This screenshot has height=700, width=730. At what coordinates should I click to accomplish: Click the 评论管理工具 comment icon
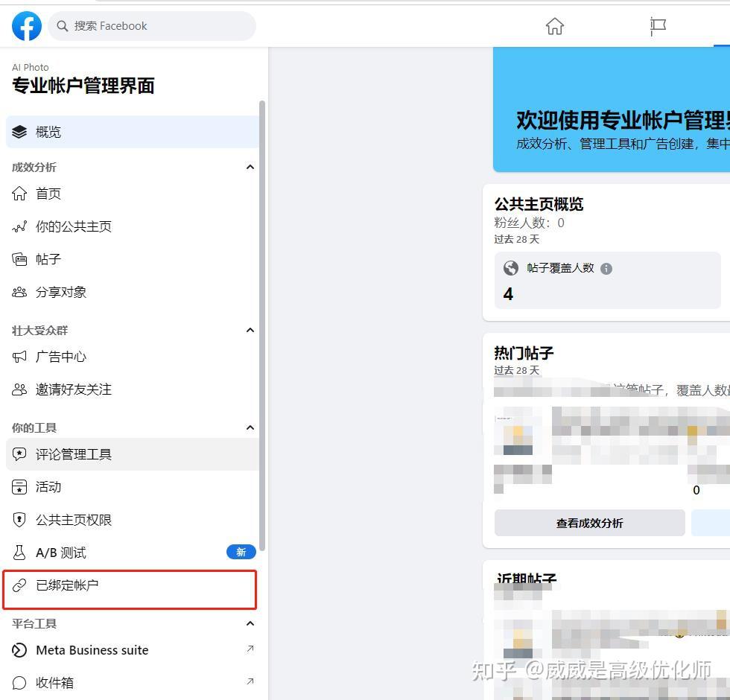point(20,454)
